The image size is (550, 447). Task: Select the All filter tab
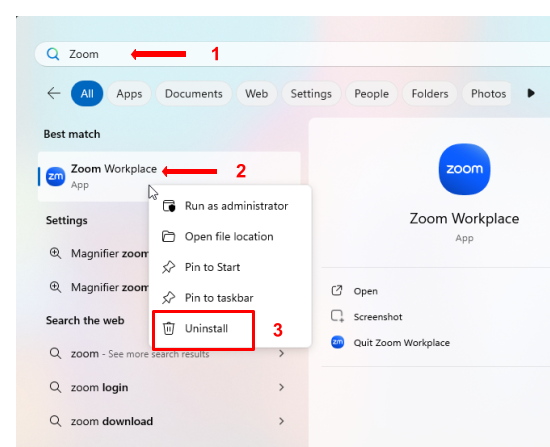pyautogui.click(x=87, y=94)
